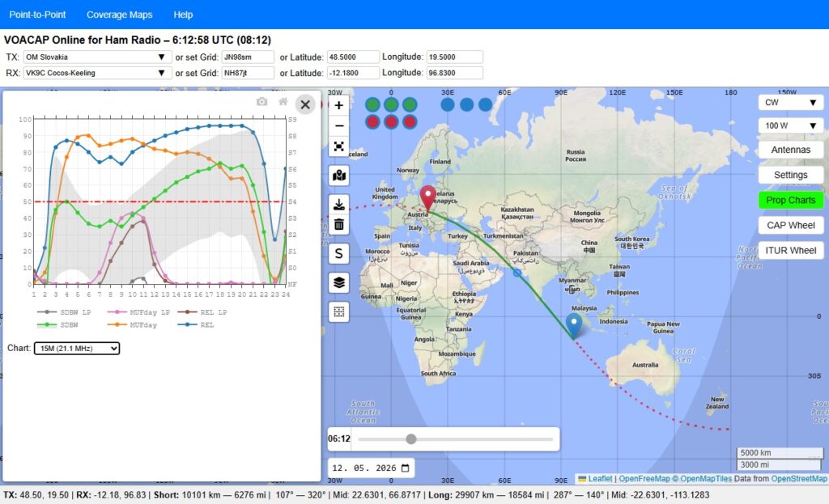Click the blue RX marker near Indonesia
Screen dimensions: 829x504
(574, 325)
